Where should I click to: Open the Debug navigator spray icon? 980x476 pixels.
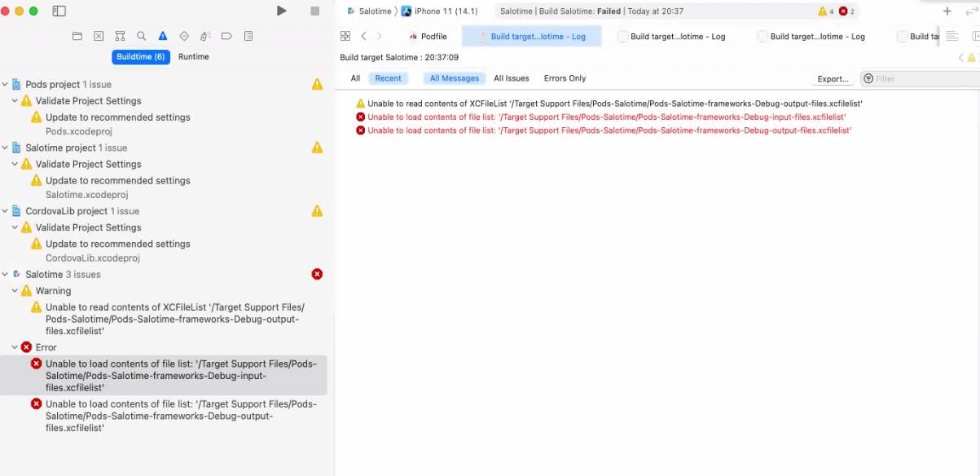205,36
